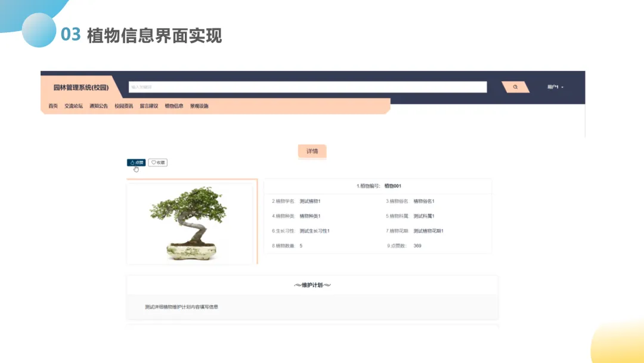Click the common name value 植物俗名1
Screen dimensions: 644x363
pyautogui.click(x=424, y=201)
